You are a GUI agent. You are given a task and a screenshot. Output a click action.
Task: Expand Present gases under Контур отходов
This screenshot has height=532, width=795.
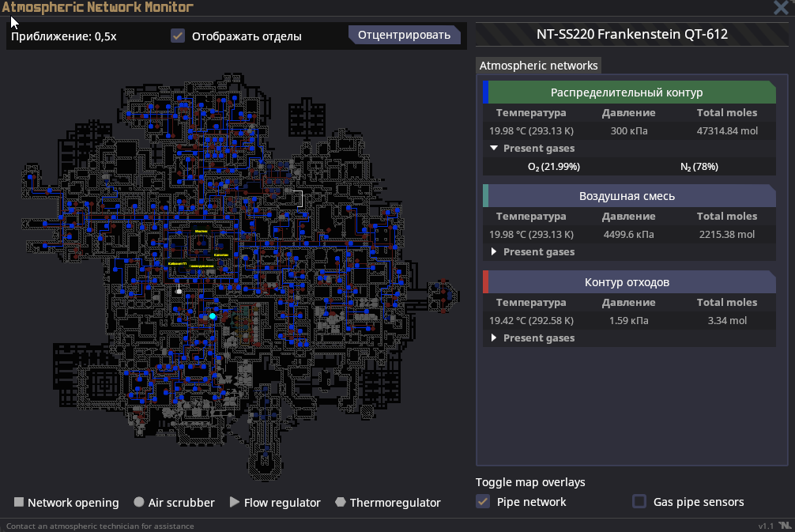tap(494, 338)
